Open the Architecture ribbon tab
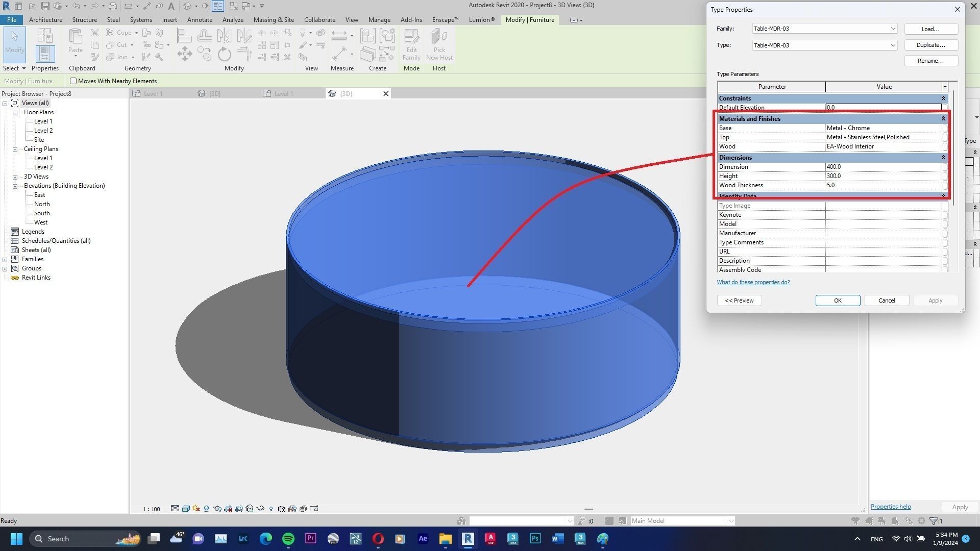The height and width of the screenshot is (551, 980). [x=45, y=20]
